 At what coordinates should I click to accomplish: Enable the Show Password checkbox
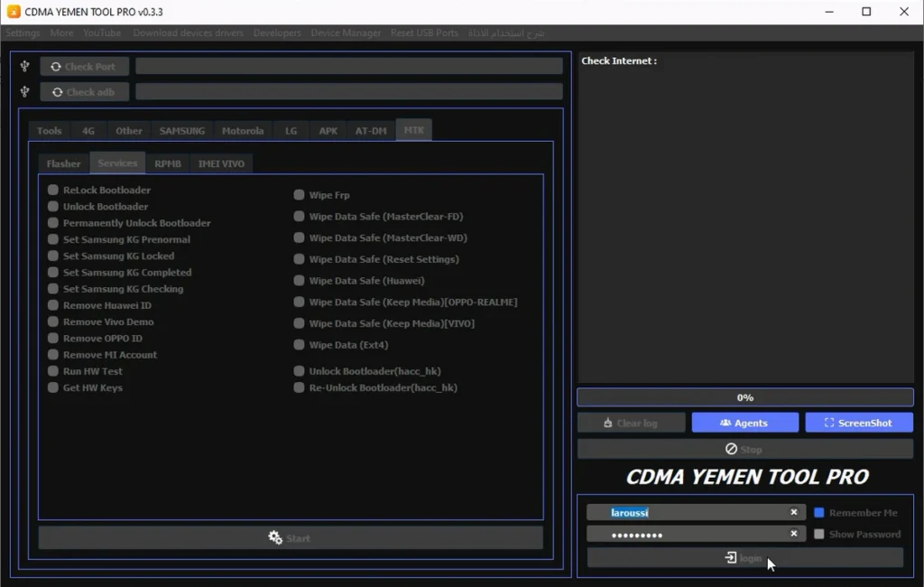819,535
